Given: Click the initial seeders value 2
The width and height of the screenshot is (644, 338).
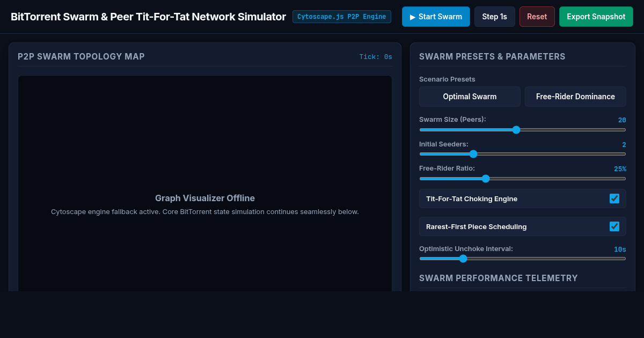Looking at the screenshot, I should [624, 145].
